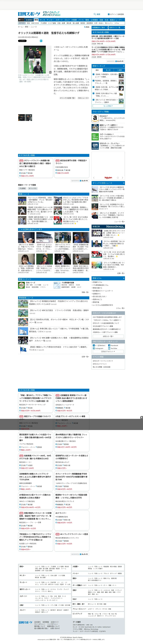Viewport: 143px width, 644px height.
Task: Click the オリックス keyword tag
Action: click(x=32, y=189)
